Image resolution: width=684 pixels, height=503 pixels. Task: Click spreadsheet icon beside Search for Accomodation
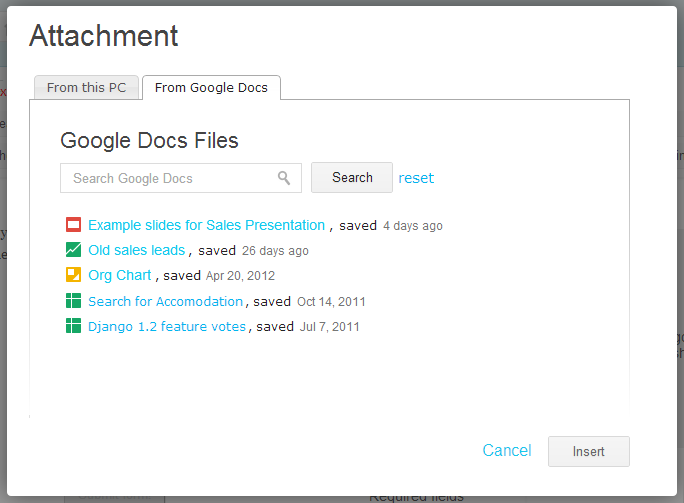(x=73, y=301)
